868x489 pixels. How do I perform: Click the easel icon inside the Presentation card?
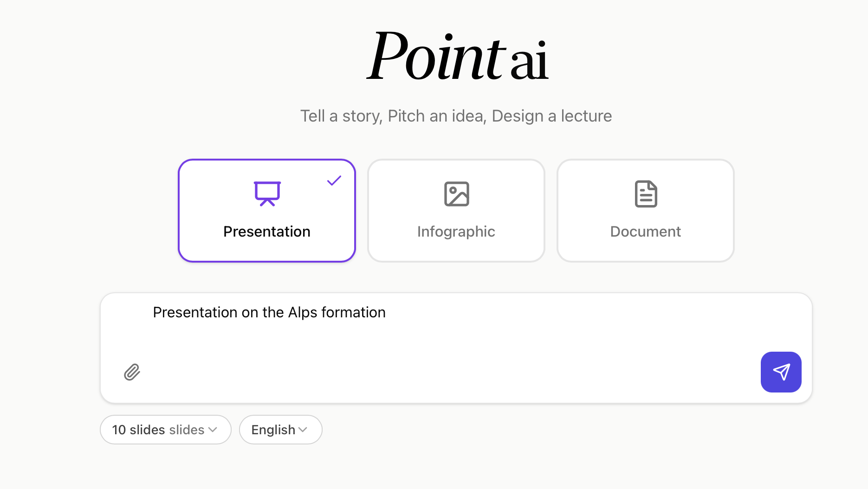point(266,193)
